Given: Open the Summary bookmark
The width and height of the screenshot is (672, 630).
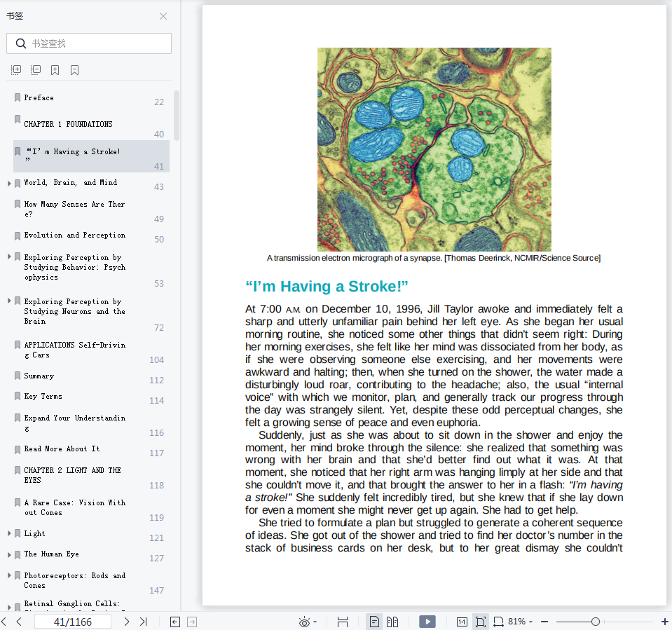Looking at the screenshot, I should [x=39, y=376].
